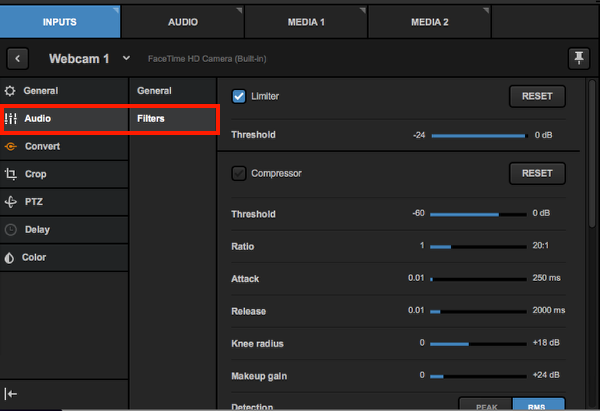The width and height of the screenshot is (600, 411).
Task: Collapse sidebar using bottom-left arrow icon
Action: click(11, 394)
